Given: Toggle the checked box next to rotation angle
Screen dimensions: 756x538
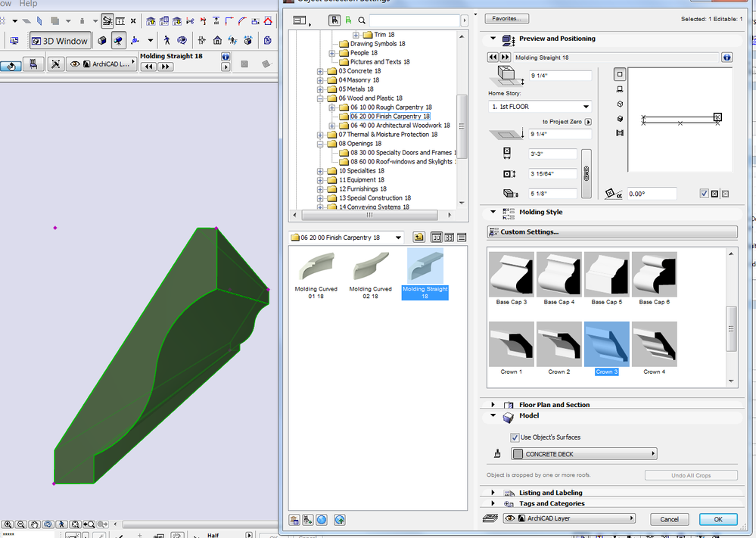Looking at the screenshot, I should [705, 194].
